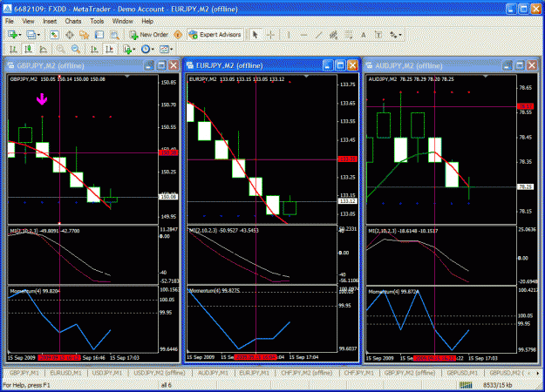Viewport: 545px width, 392px height.
Task: Switch to the GBPJPY,M1 chart tab
Action: [x=24, y=373]
